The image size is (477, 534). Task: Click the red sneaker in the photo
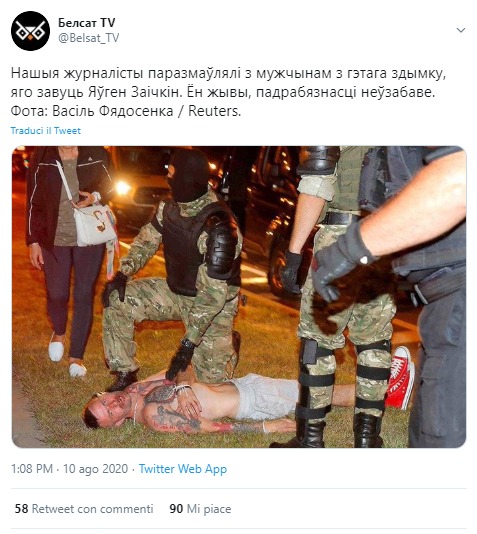pos(399,378)
